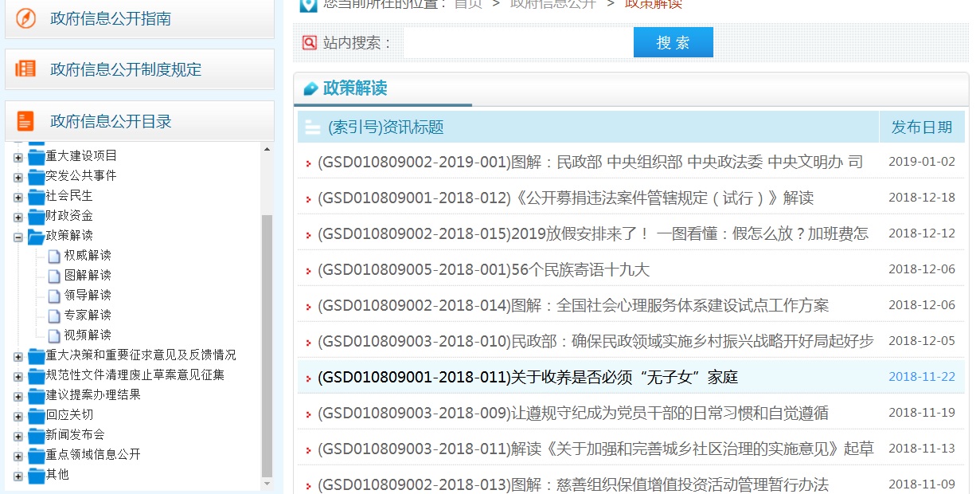Select 图解解读 in the directory tree
Image resolution: width=980 pixels, height=494 pixels.
[88, 275]
